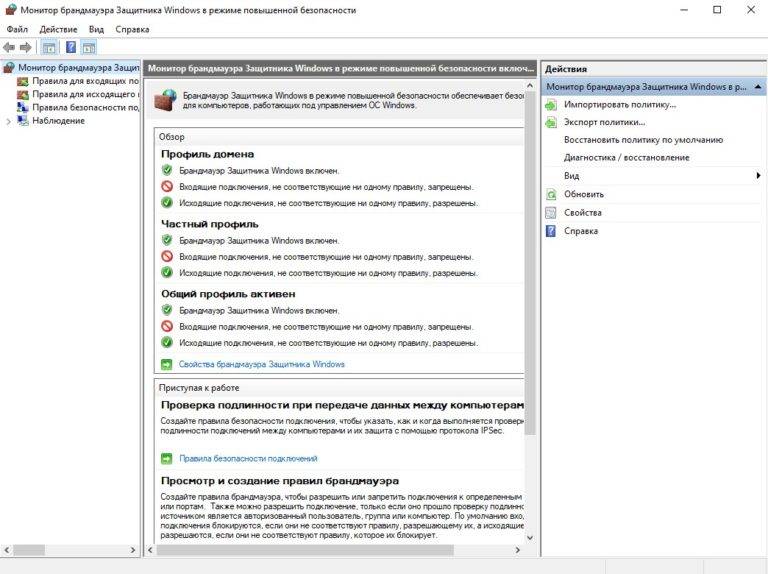Viewport: 768px width, 574px height.
Task: Maximize the firewall monitor window
Action: tap(717, 10)
